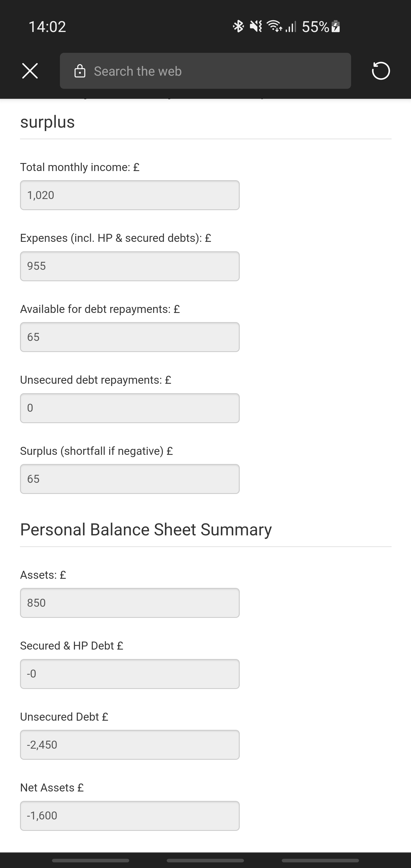
Task: Select the Total monthly income field
Action: (130, 195)
